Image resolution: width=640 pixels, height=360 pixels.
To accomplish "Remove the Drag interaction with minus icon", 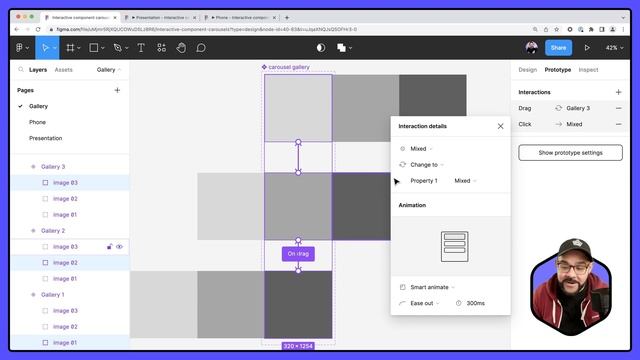I will (x=618, y=108).
